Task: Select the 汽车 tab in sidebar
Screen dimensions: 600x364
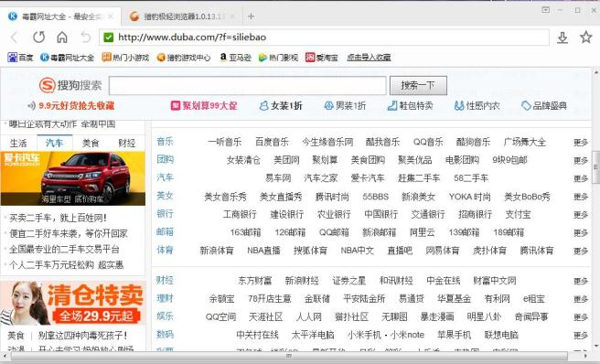Action: click(x=54, y=143)
